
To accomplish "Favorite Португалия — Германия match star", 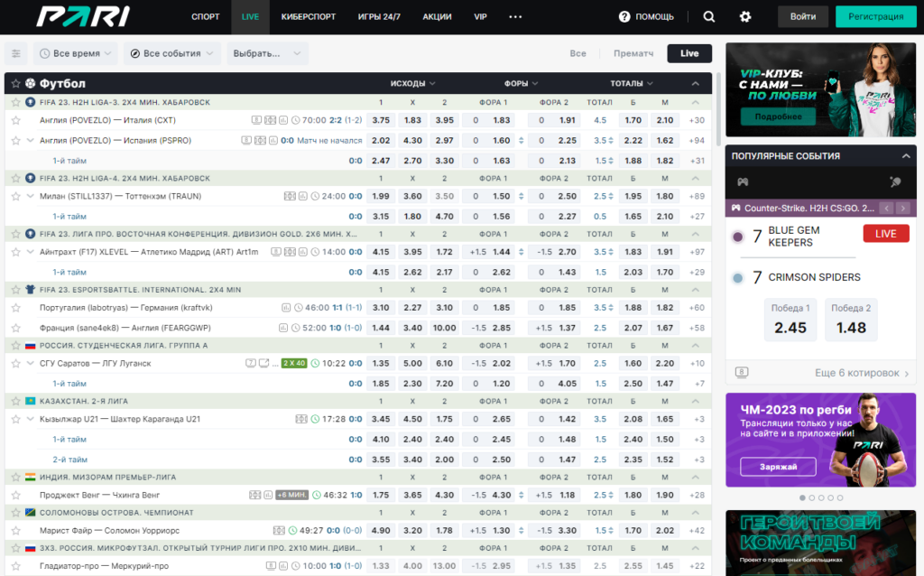I will click(x=16, y=308).
